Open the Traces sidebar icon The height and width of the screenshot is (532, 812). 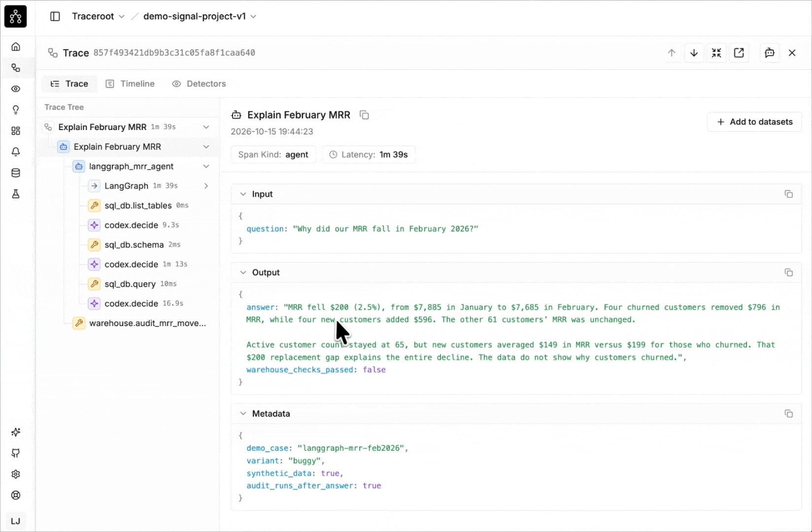[16, 68]
